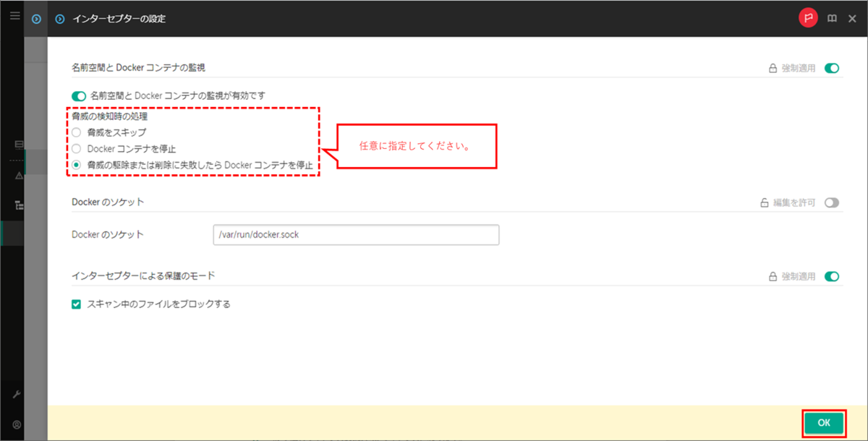The image size is (868, 441).
Task: Click the Docker socket path input field
Action: (355, 234)
